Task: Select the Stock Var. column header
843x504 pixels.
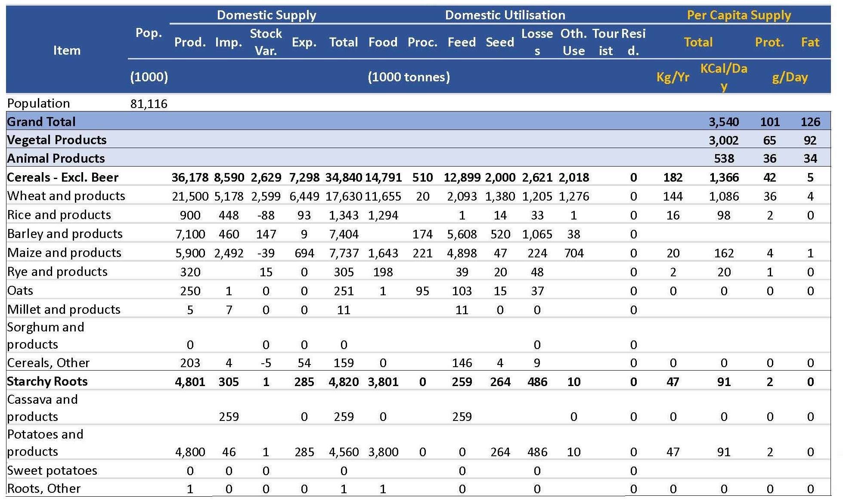Action: point(266,42)
